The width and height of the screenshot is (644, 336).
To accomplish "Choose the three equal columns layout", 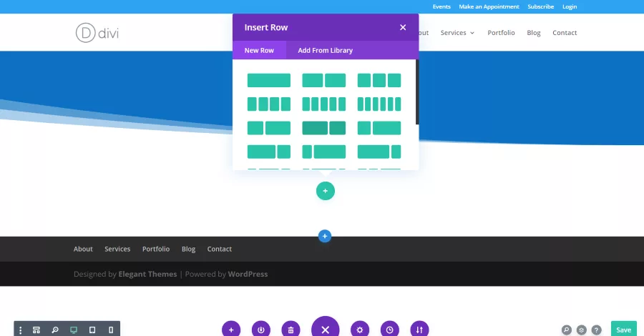I will click(379, 80).
